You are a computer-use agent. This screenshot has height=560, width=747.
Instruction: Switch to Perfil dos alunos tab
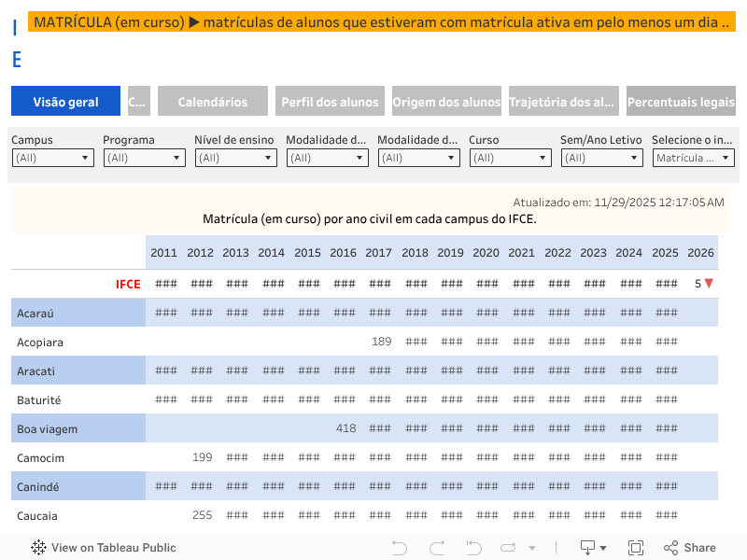coord(330,101)
